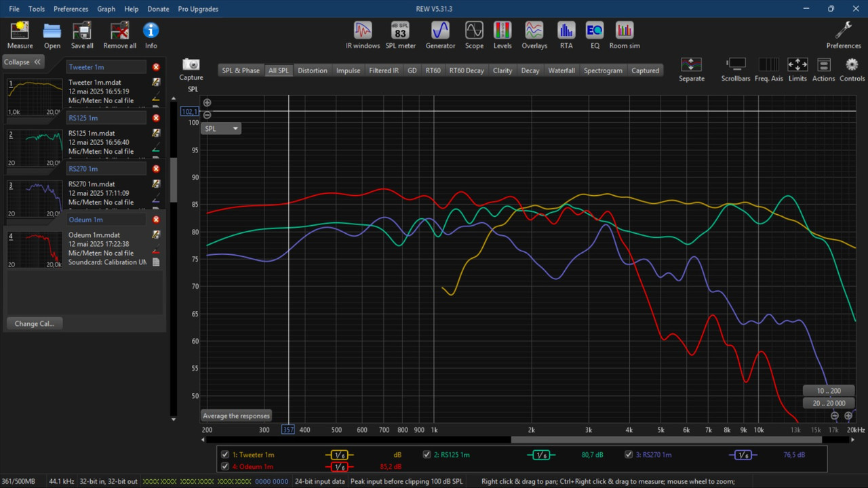
Task: Switch to the Impulse tab
Action: pos(349,70)
